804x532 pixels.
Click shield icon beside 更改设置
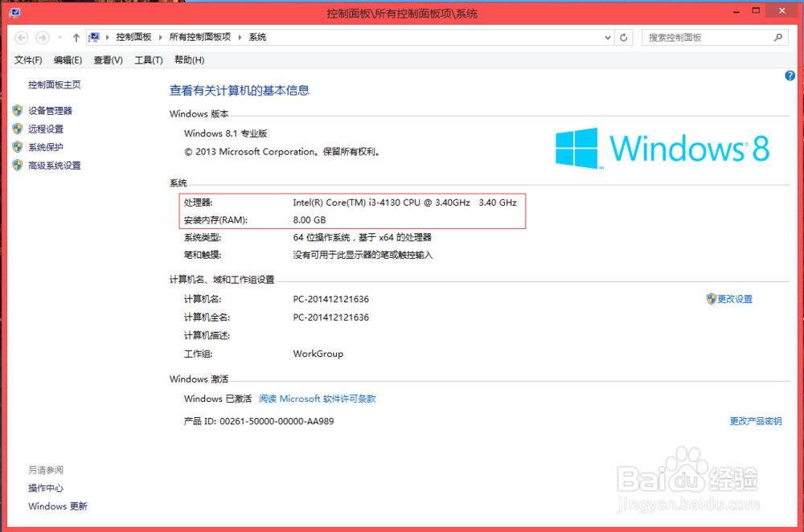click(x=711, y=299)
